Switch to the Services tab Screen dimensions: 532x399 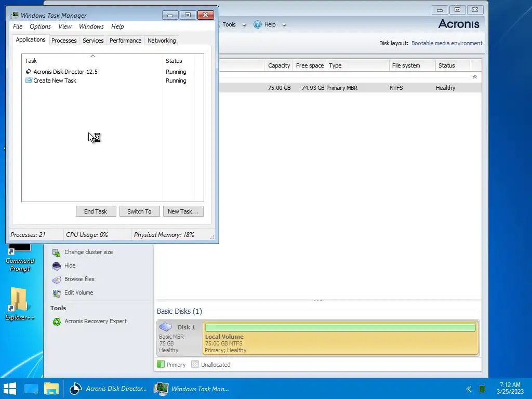[x=93, y=41]
